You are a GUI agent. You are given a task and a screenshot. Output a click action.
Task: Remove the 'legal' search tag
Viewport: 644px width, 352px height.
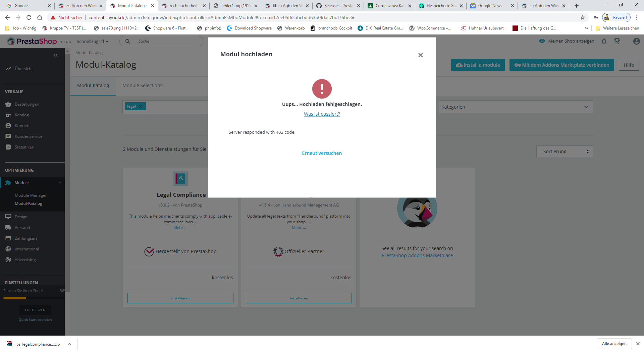coord(141,107)
